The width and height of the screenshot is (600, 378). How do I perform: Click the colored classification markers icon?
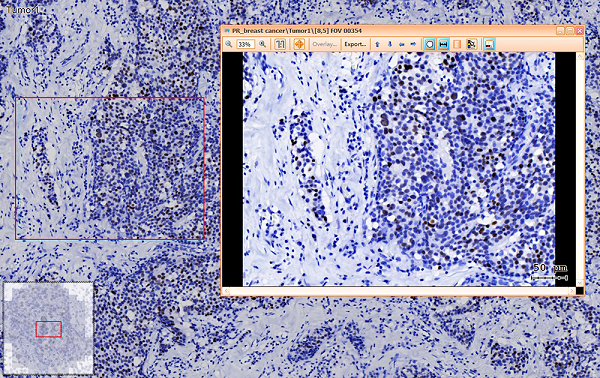(471, 44)
